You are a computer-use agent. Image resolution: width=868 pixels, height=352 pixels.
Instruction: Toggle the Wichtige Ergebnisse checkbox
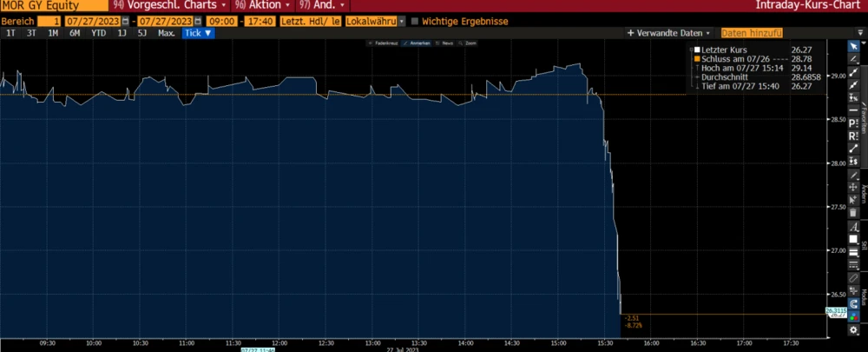point(414,20)
